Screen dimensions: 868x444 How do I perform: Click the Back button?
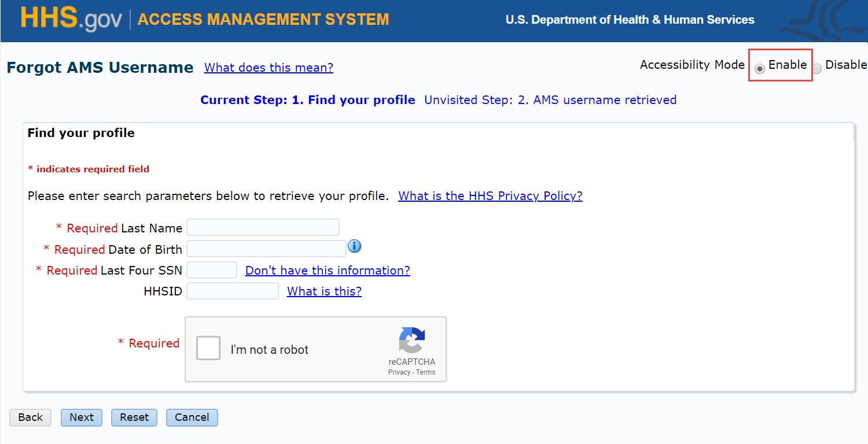pyautogui.click(x=30, y=417)
